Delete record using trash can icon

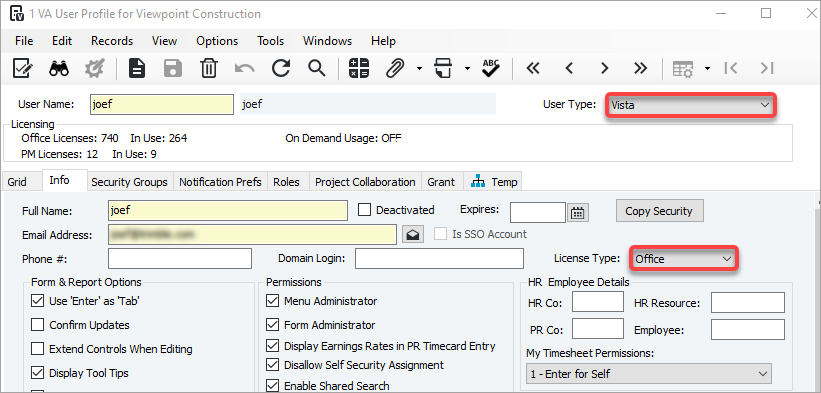click(x=208, y=68)
